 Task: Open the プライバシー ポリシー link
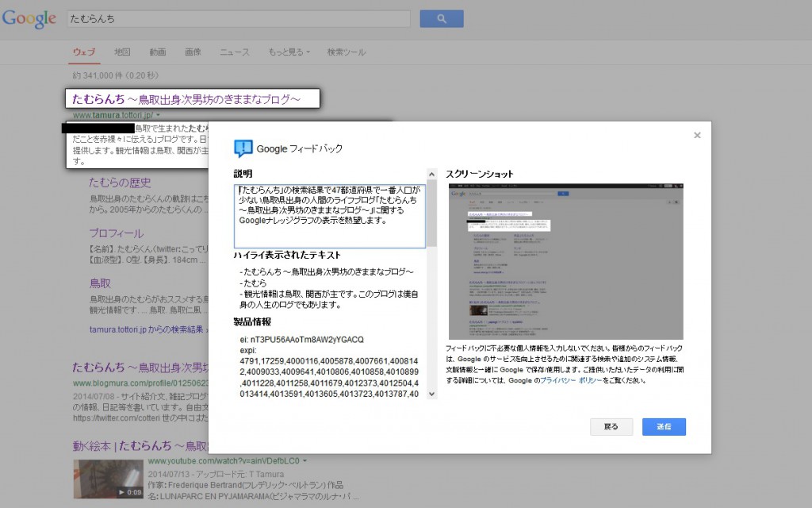pyautogui.click(x=571, y=380)
